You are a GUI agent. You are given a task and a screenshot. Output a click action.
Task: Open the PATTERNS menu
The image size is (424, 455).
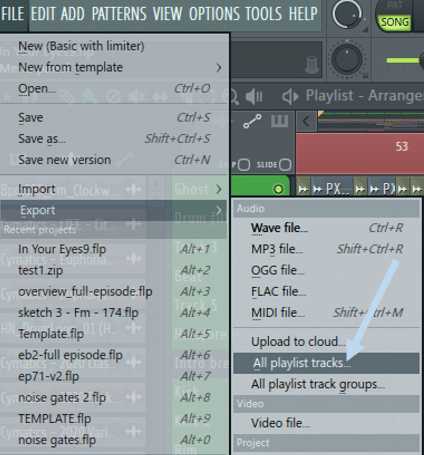[x=119, y=14]
